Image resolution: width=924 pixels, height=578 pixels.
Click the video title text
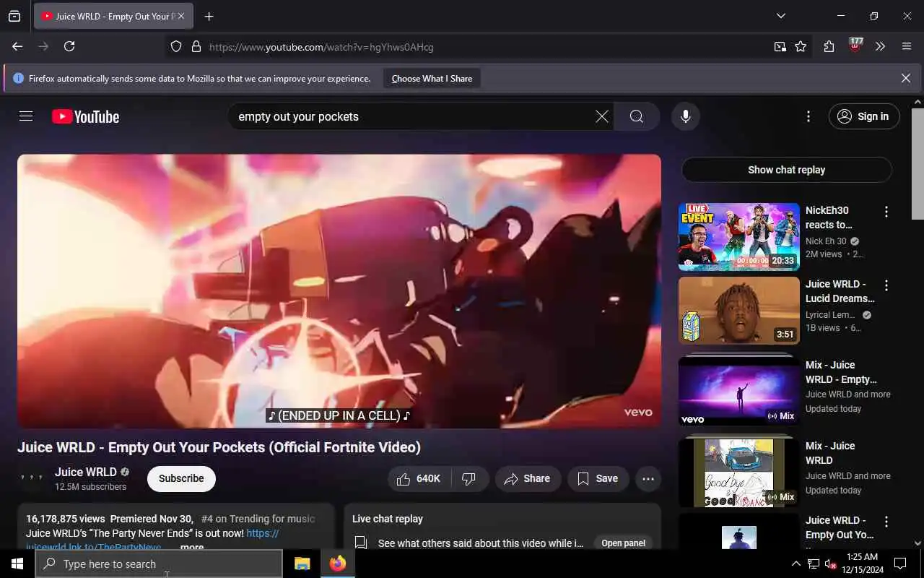[219, 447]
